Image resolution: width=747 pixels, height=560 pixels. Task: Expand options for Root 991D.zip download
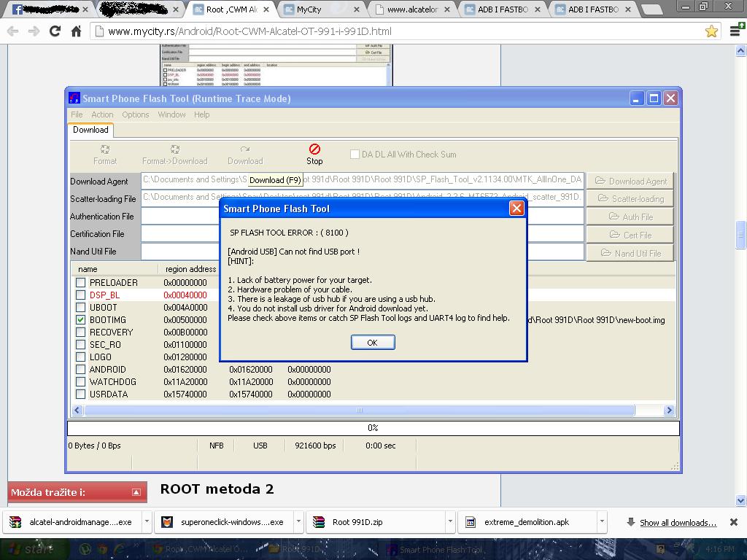pyautogui.click(x=449, y=521)
